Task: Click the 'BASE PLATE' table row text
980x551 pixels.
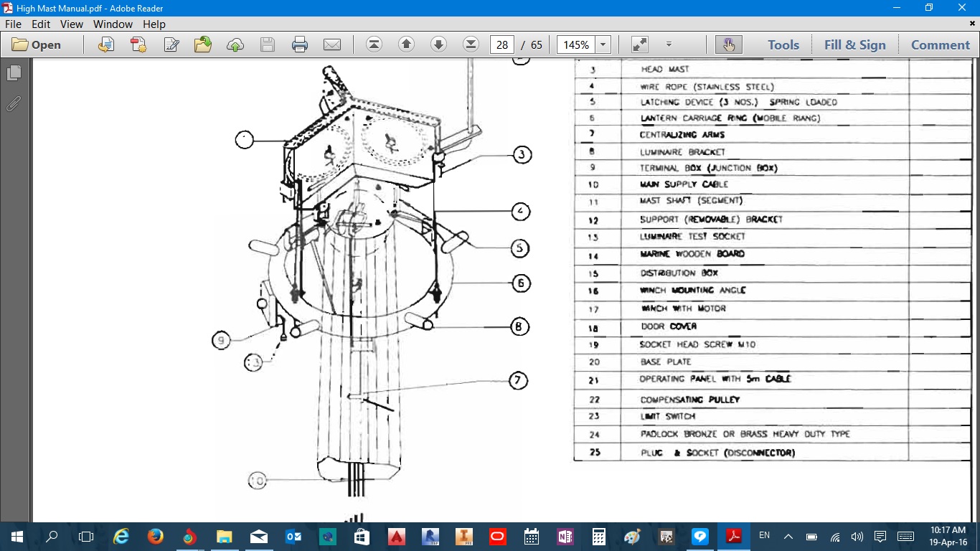Action: point(666,362)
